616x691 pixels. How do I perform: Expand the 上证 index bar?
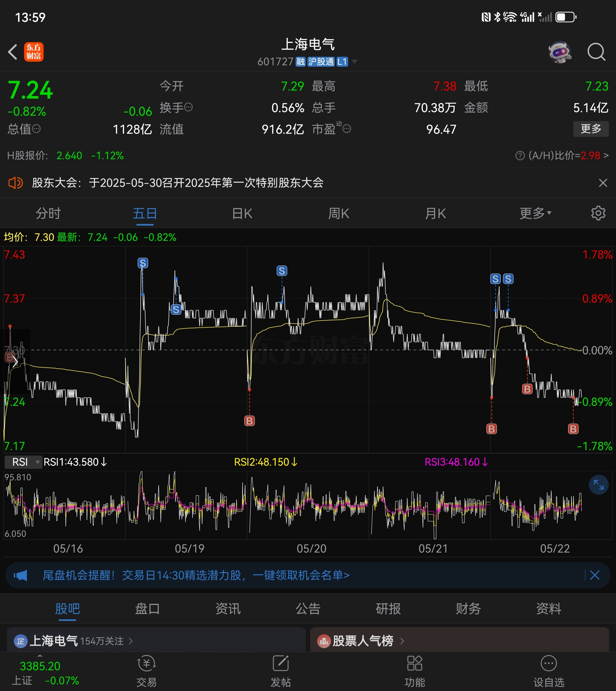coord(40,656)
